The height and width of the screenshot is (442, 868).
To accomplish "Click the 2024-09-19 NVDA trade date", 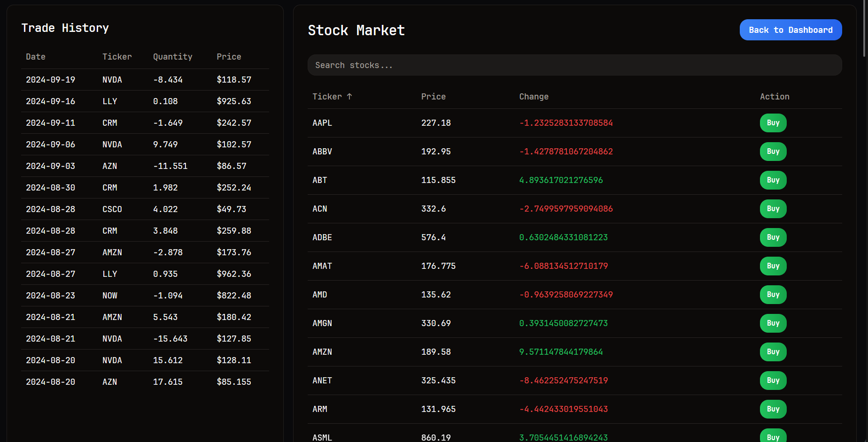I will coord(50,80).
